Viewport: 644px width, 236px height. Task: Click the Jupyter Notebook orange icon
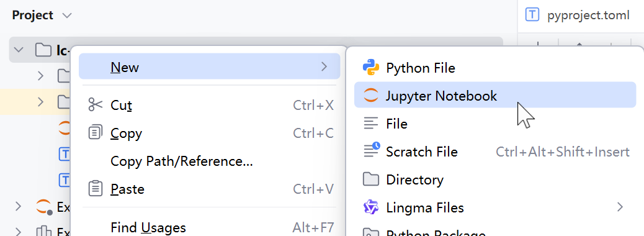pyautogui.click(x=371, y=96)
